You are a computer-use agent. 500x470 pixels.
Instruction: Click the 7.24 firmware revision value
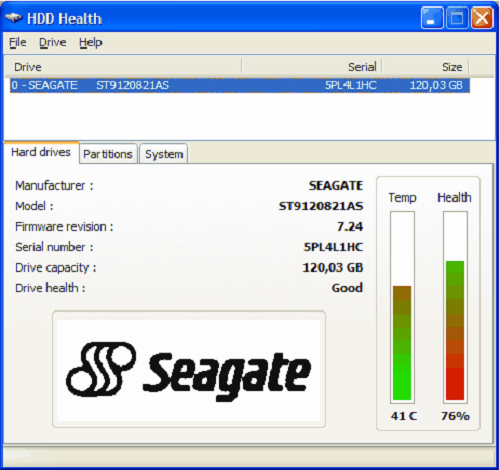(x=350, y=227)
